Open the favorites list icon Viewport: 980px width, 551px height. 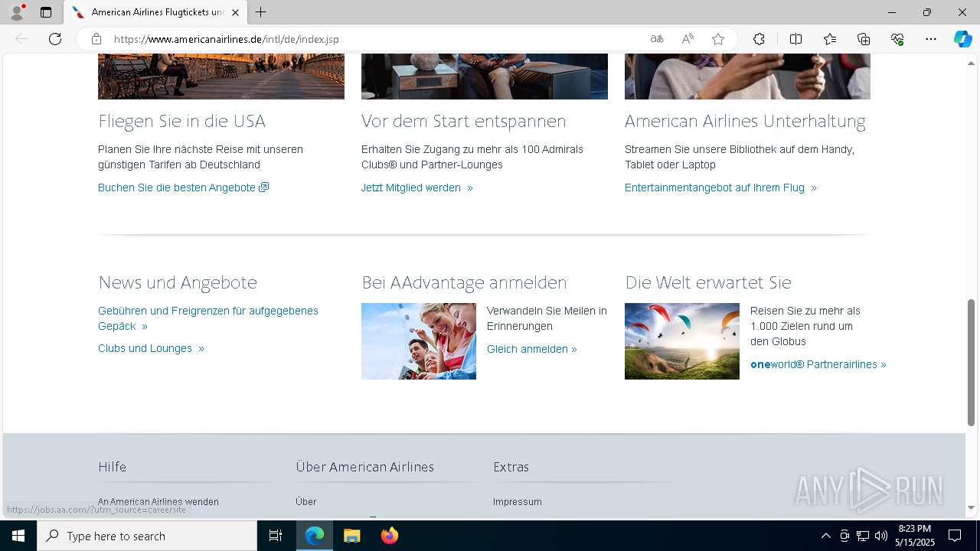point(830,39)
